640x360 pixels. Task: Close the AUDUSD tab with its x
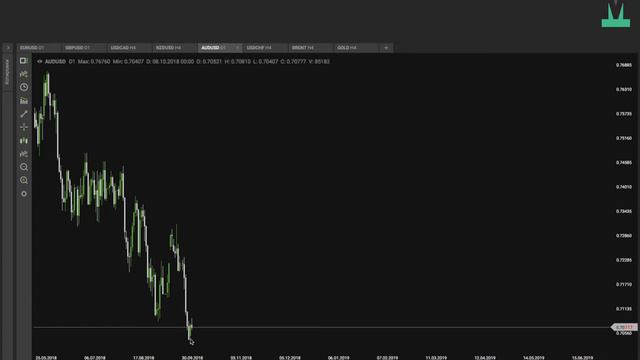click(237, 48)
